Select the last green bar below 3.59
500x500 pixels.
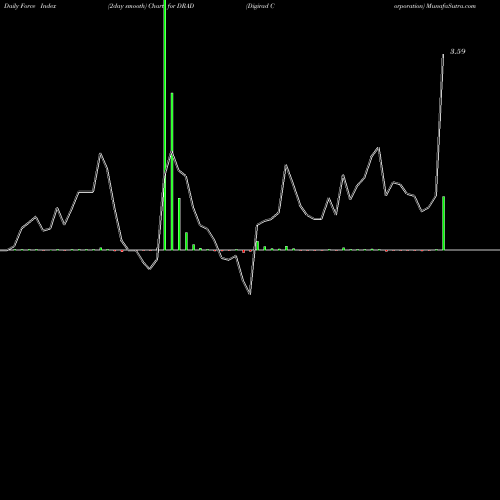pyautogui.click(x=443, y=223)
